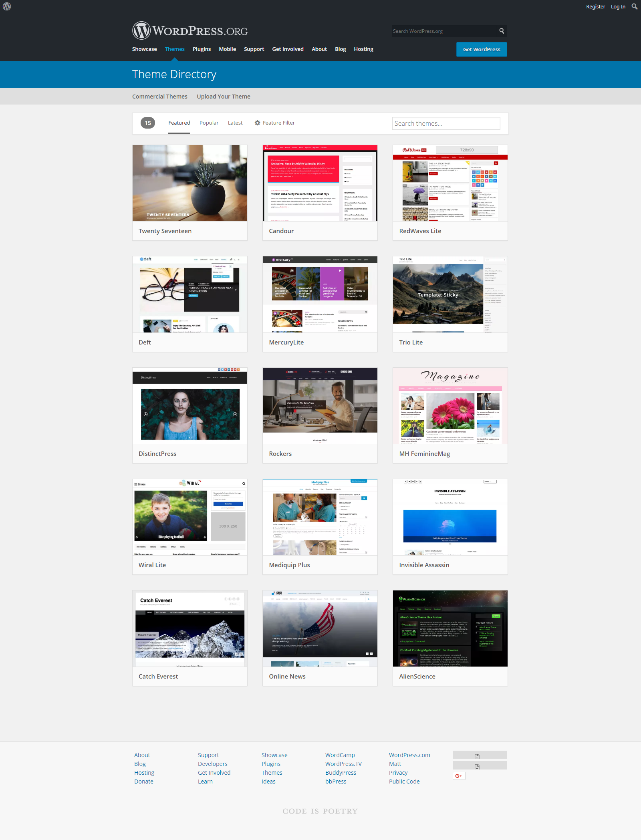The width and height of the screenshot is (641, 840).
Task: Focus the Search themes input field
Action: click(446, 123)
